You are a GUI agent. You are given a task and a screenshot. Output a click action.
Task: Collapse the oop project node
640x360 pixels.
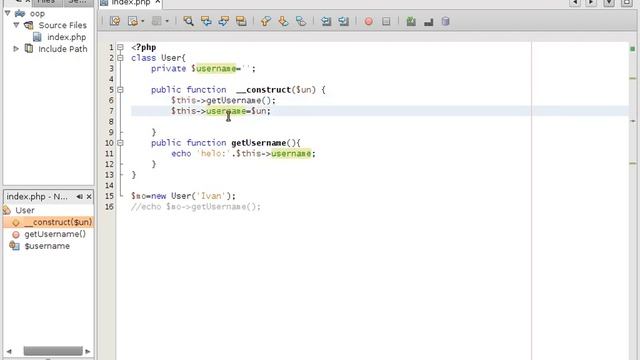(7, 13)
